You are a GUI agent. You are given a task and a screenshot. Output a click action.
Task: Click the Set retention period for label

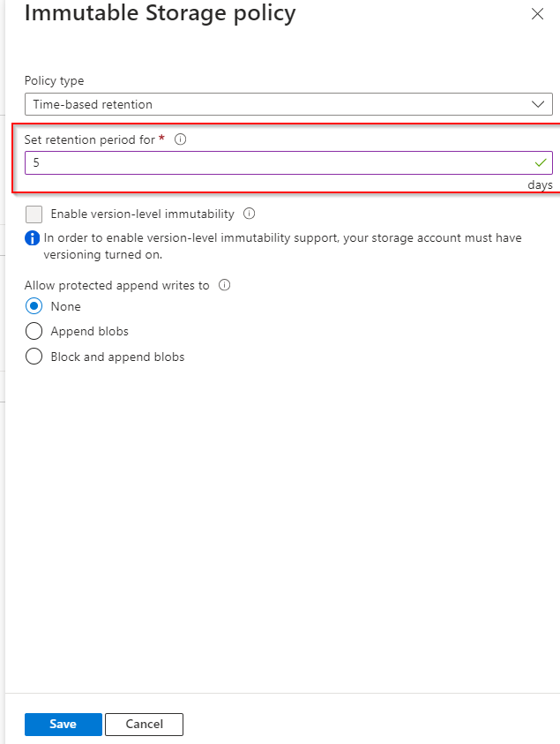coord(89,139)
